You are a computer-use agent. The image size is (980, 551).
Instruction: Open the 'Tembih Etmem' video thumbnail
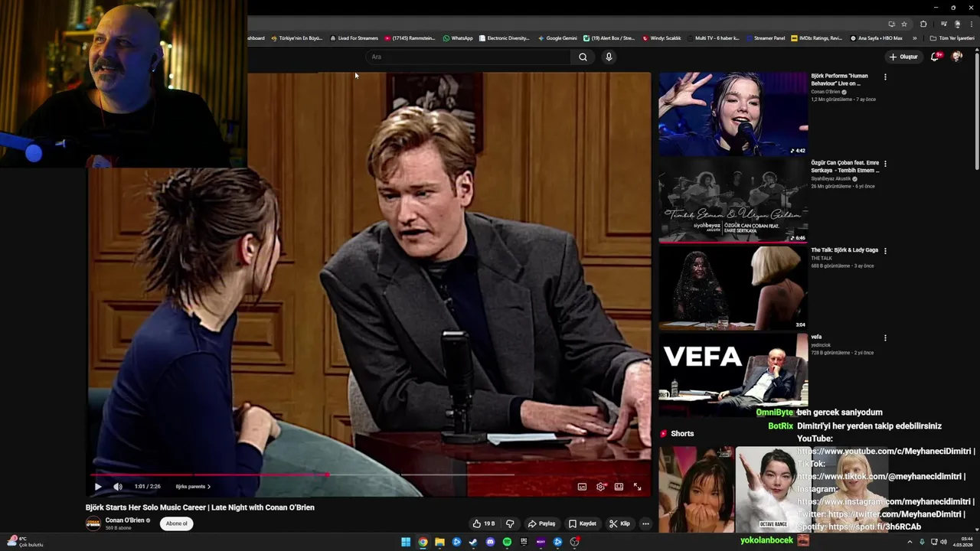coord(733,201)
